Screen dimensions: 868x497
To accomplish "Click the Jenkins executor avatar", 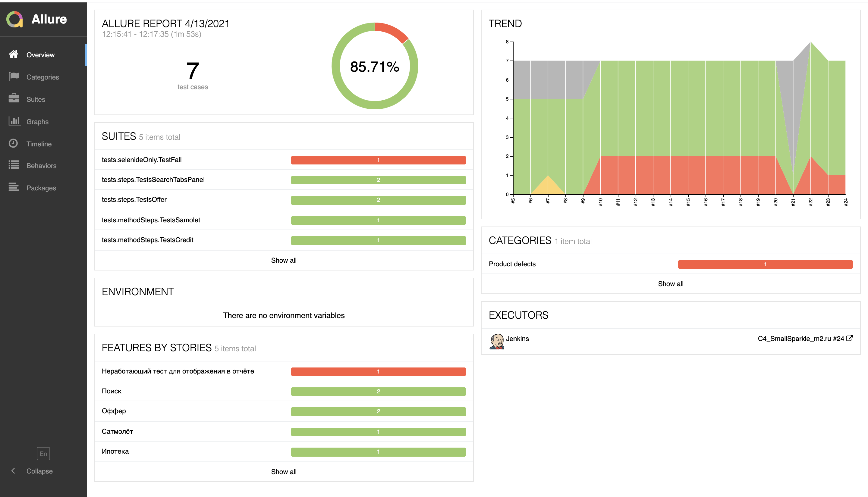I will click(496, 341).
